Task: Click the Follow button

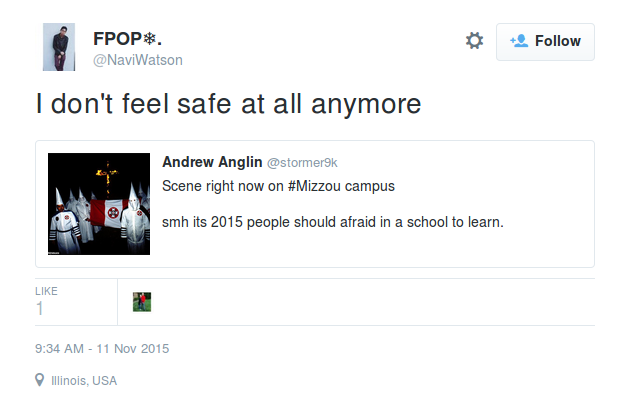Action: 546,42
